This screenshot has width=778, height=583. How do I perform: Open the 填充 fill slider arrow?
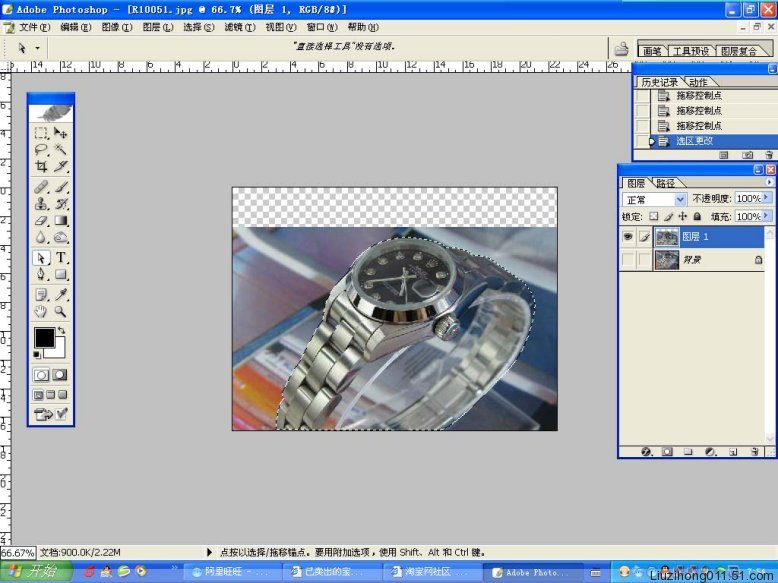pyautogui.click(x=766, y=216)
